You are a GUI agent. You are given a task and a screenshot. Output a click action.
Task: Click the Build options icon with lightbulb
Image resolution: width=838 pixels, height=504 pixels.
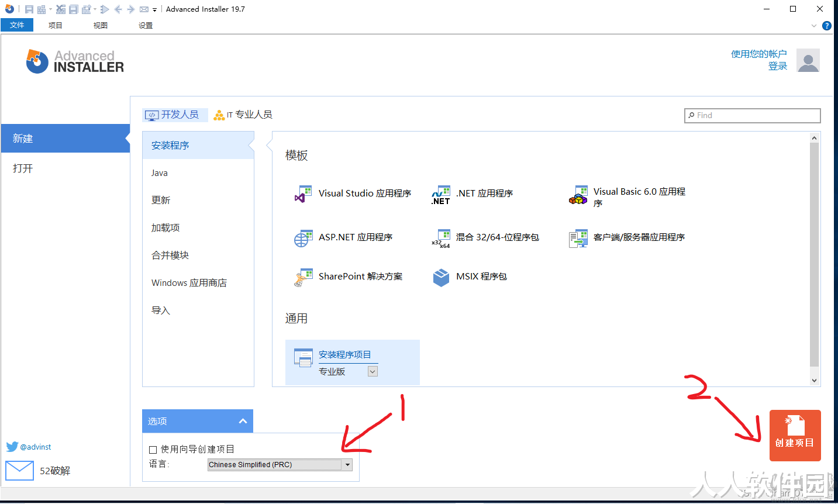[87, 9]
